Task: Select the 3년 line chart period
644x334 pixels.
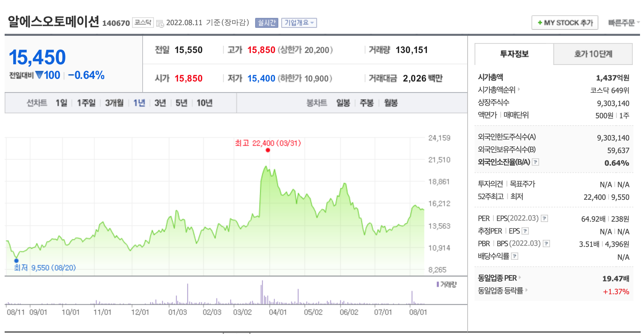Action: [x=160, y=103]
